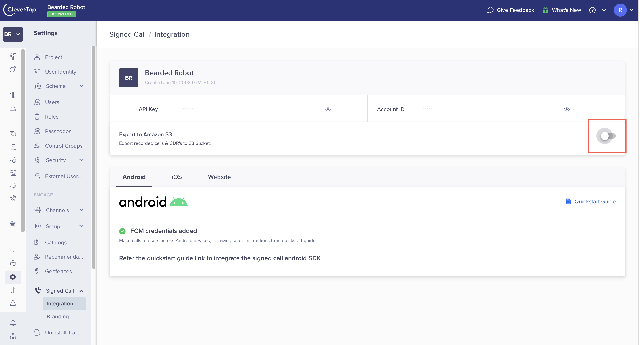Image resolution: width=644 pixels, height=345 pixels.
Task: Click the Geofences pin icon in sidebar
Action: coord(38,271)
